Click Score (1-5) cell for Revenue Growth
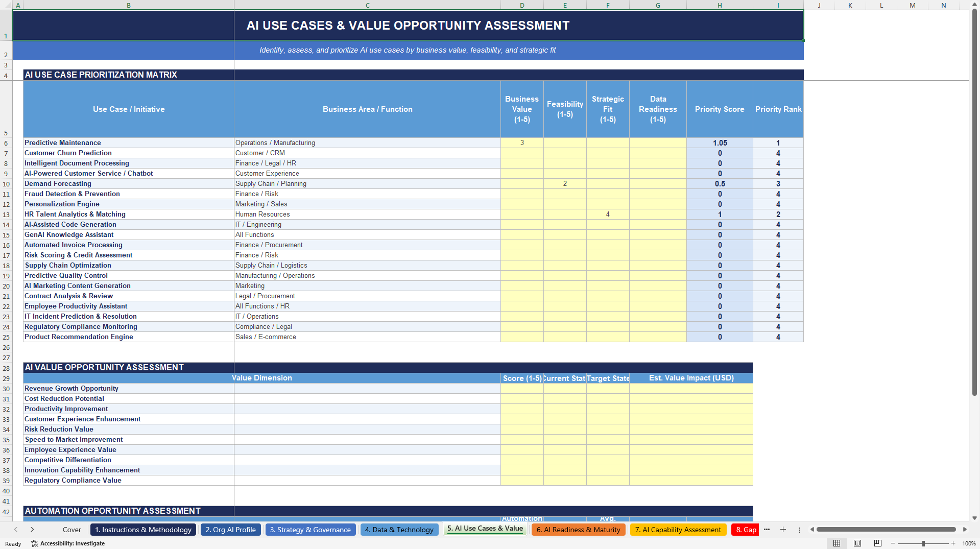The image size is (980, 549). click(522, 389)
